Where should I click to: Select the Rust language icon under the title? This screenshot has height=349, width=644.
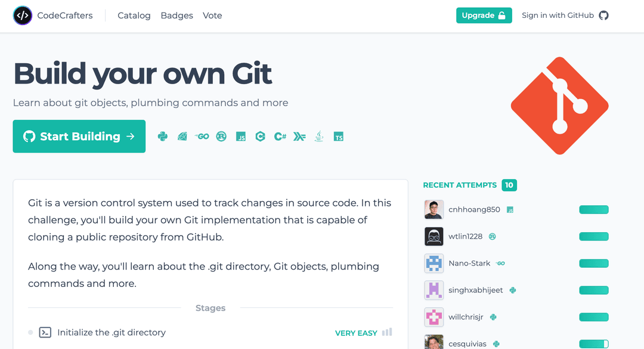[221, 137]
